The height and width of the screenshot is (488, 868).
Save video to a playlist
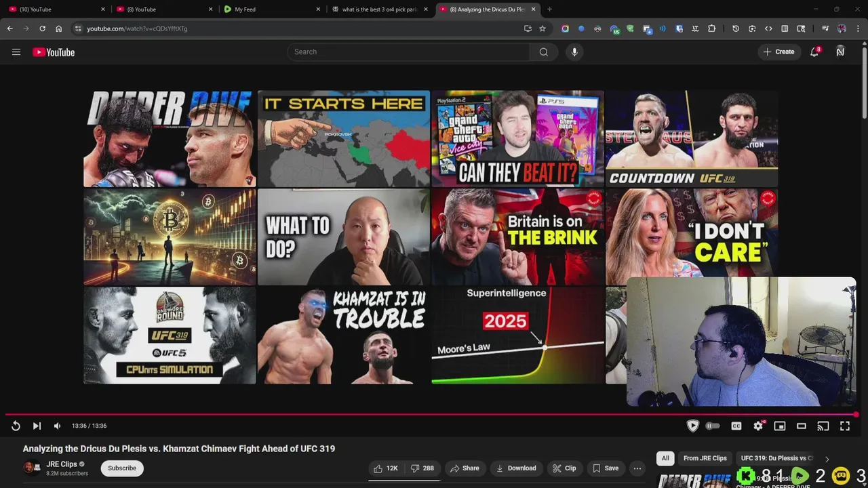tap(606, 468)
